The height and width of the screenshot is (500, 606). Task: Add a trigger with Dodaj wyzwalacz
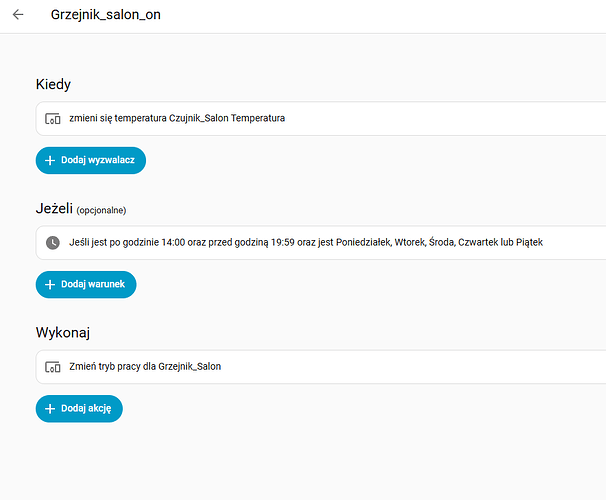tap(91, 160)
